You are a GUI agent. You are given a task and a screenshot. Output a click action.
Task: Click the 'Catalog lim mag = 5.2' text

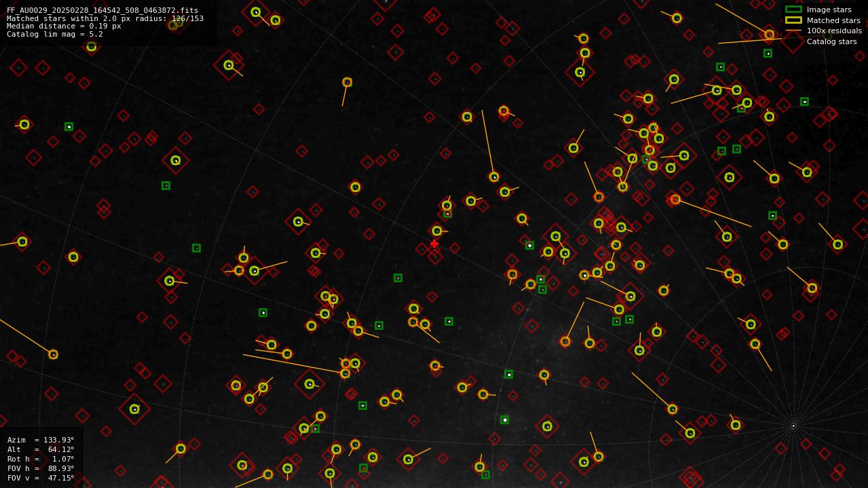coord(55,34)
